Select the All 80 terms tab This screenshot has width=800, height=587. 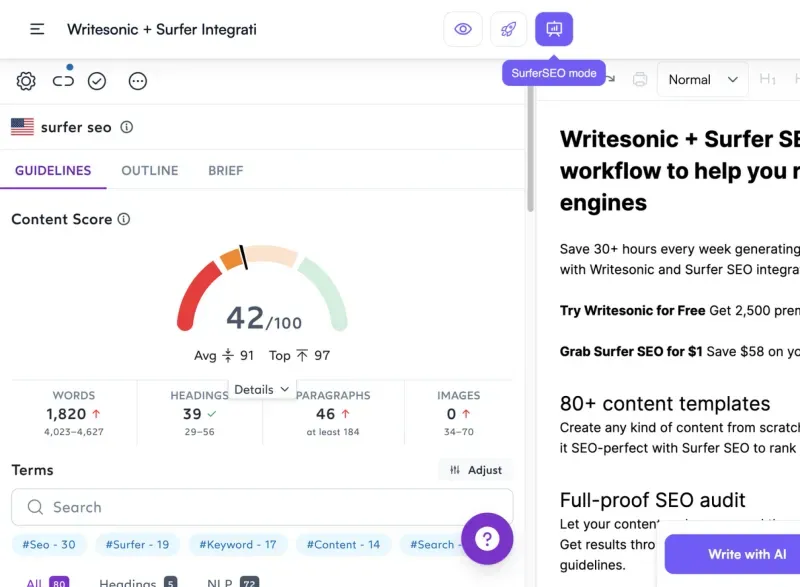[x=47, y=582]
